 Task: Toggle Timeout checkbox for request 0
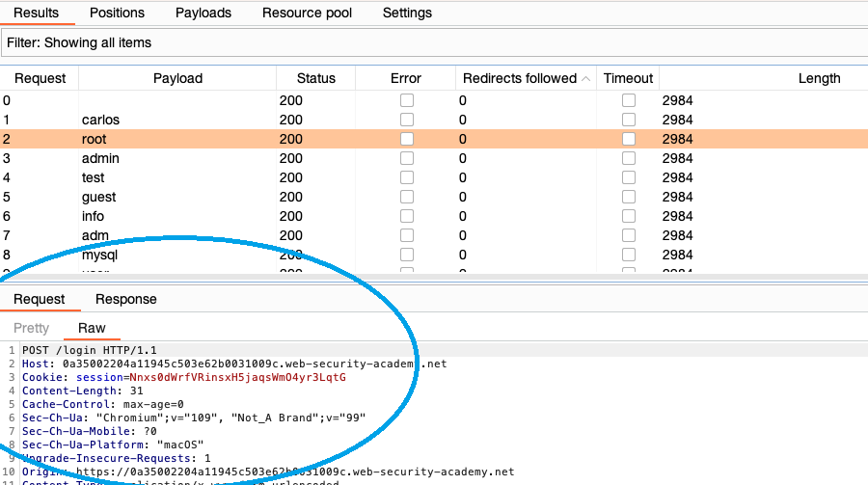pyautogui.click(x=628, y=100)
